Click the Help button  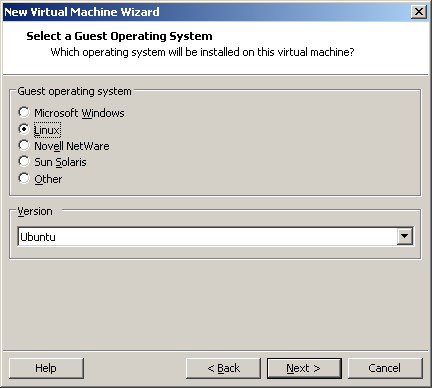point(46,368)
